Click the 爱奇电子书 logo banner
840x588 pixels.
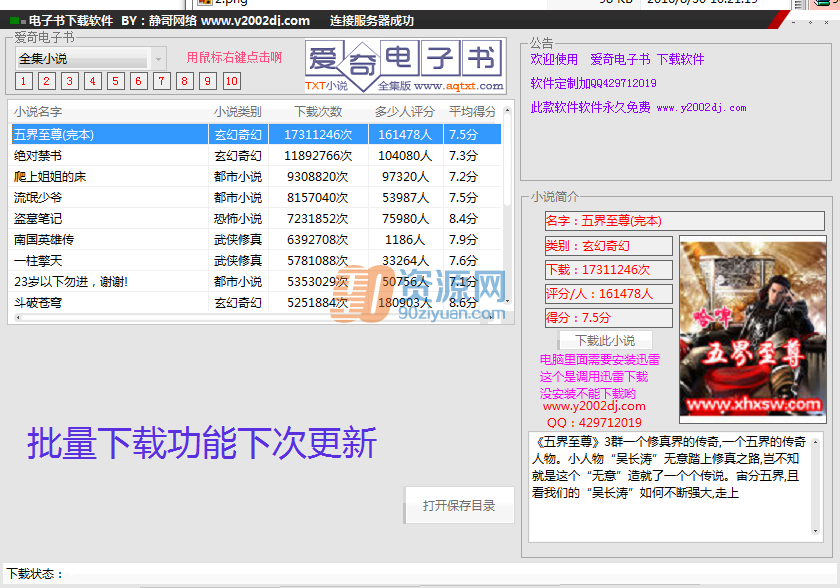pyautogui.click(x=405, y=66)
